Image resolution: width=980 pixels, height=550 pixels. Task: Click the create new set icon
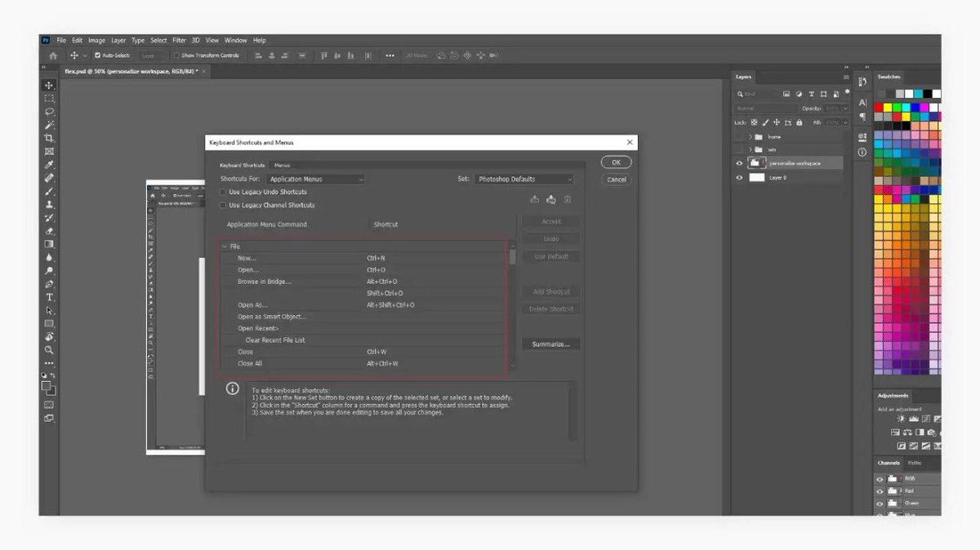[551, 199]
